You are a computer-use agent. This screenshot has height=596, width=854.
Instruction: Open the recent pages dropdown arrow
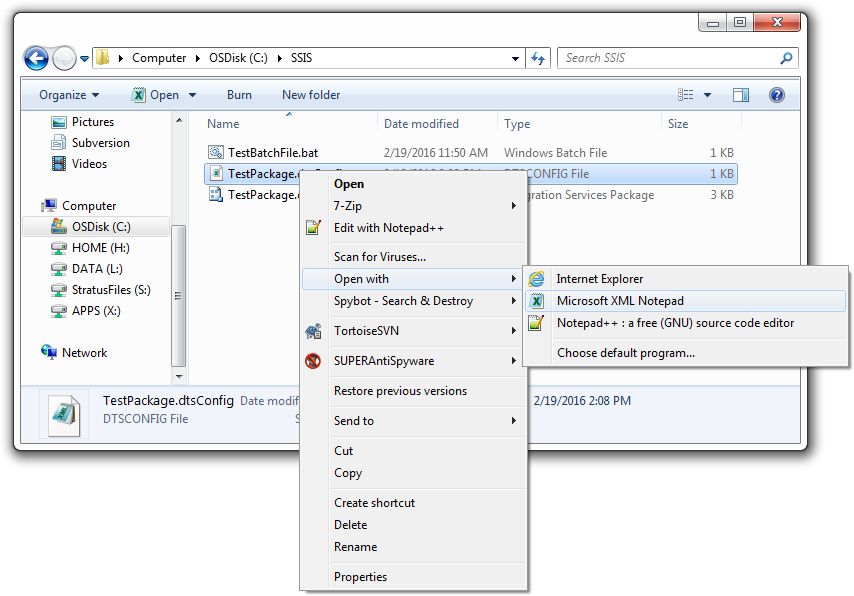[x=84, y=58]
